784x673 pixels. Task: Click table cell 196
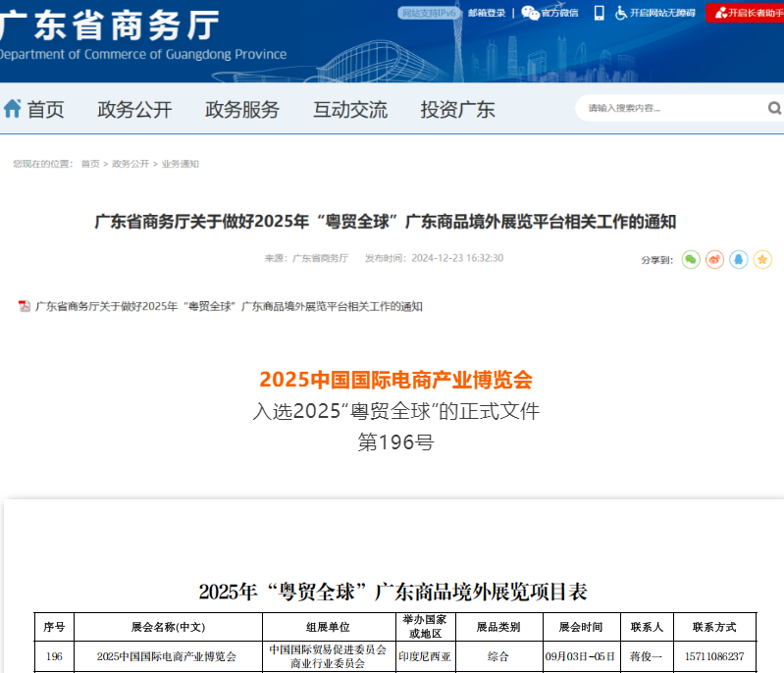pyautogui.click(x=54, y=656)
